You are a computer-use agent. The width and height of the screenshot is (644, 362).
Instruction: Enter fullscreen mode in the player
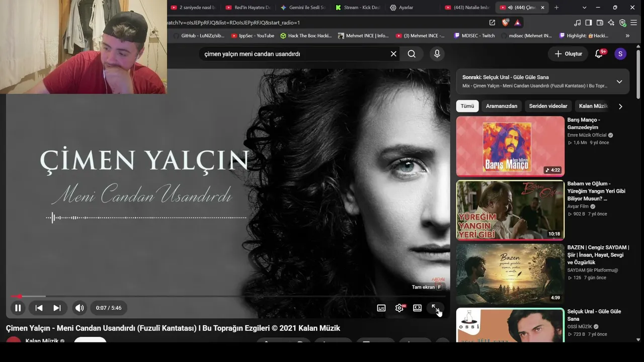pyautogui.click(x=435, y=308)
